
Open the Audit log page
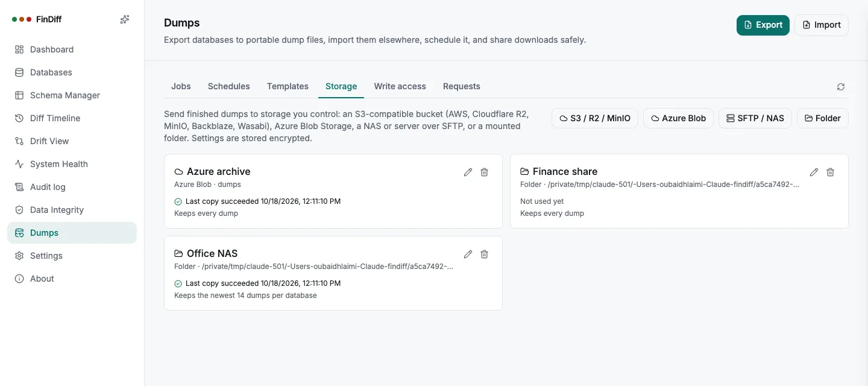[72, 187]
